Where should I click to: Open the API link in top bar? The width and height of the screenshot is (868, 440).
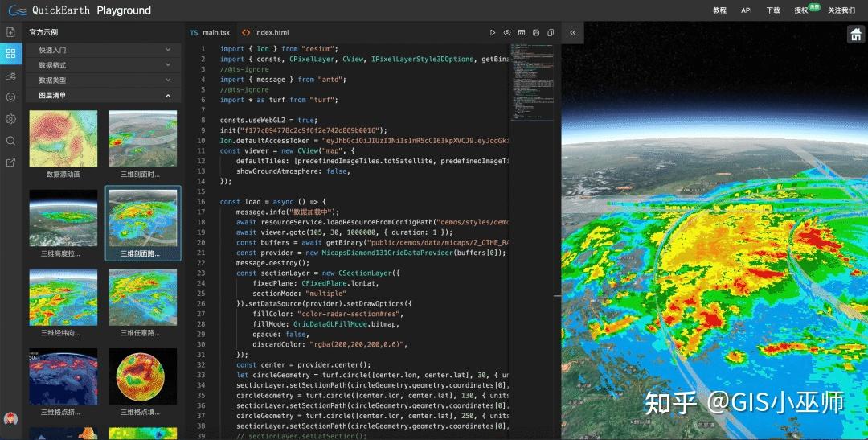pos(746,10)
